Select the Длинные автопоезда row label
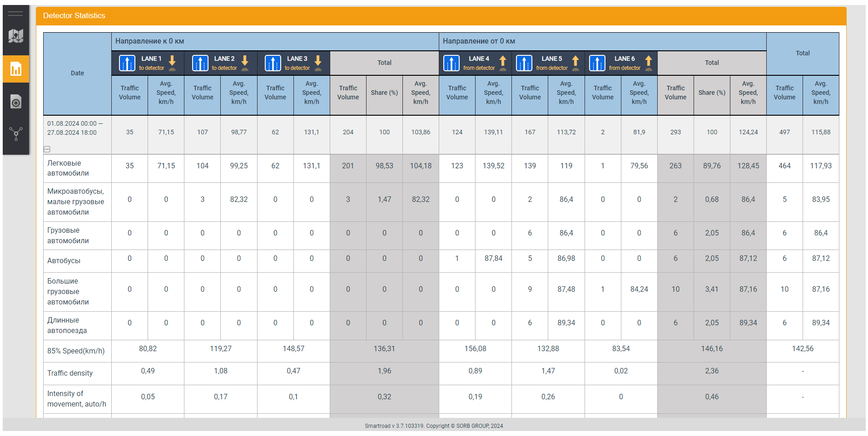Screen dimensions: 868x436 [x=77, y=325]
